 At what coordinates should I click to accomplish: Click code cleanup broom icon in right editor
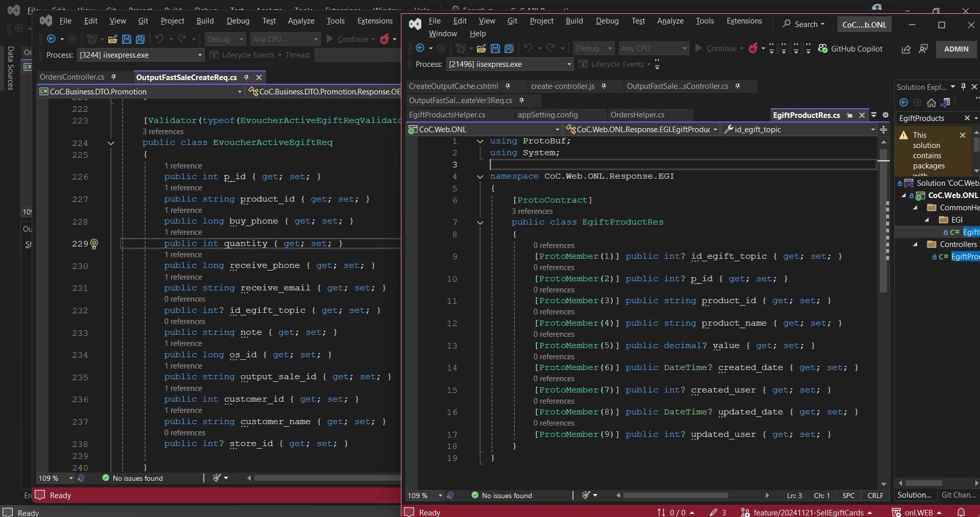tap(586, 495)
